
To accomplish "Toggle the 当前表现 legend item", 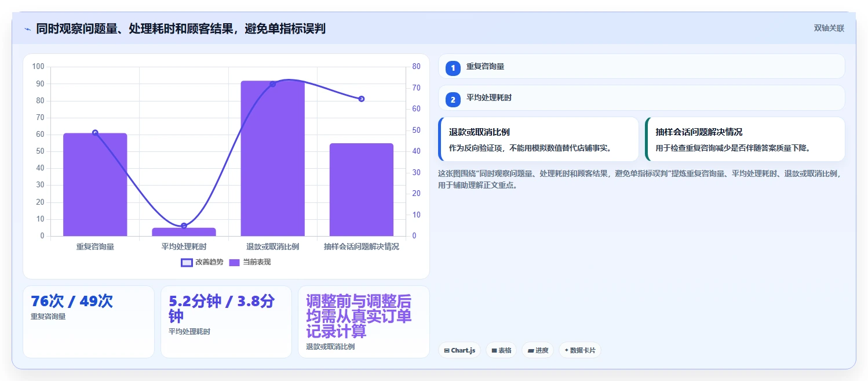I will pyautogui.click(x=250, y=262).
